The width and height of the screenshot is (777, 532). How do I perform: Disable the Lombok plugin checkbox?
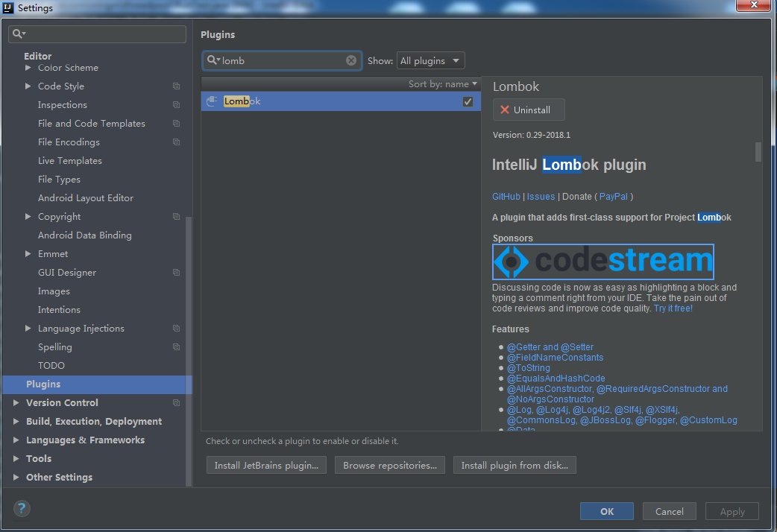tap(468, 101)
